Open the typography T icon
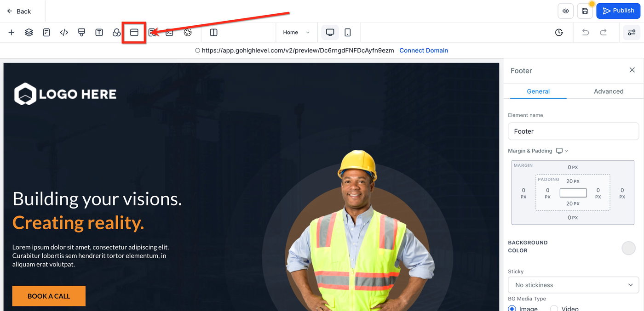This screenshot has height=311, width=644. coord(99,33)
